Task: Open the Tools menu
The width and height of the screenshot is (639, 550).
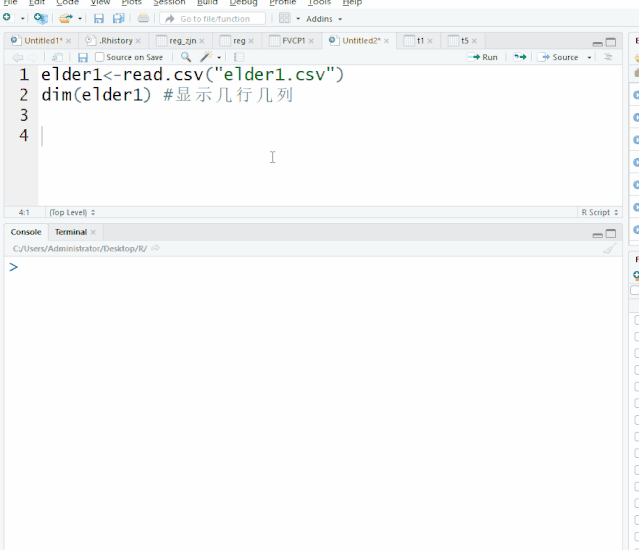Action: (319, 3)
